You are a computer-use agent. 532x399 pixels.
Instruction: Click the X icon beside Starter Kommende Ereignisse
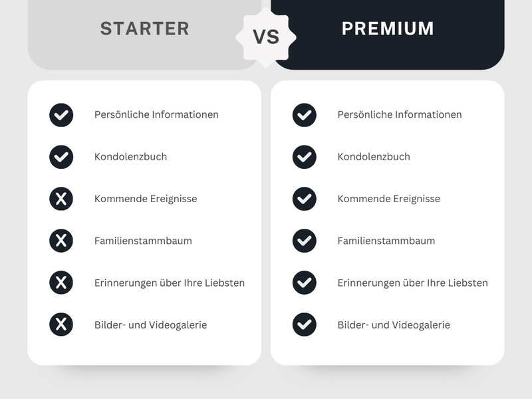(x=61, y=199)
